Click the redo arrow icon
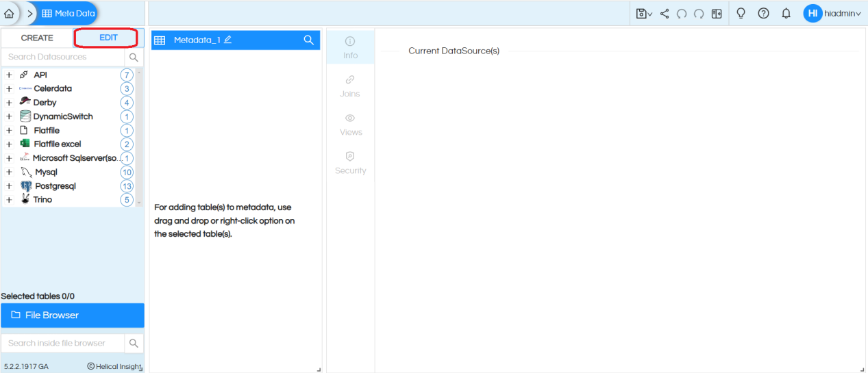 699,14
